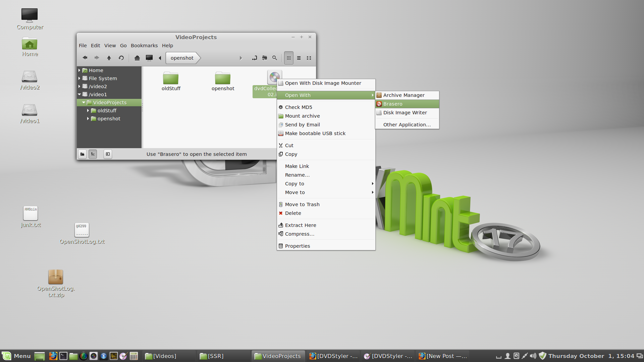Show Places in sidebar toggle
The width and height of the screenshot is (644, 362).
(82, 154)
